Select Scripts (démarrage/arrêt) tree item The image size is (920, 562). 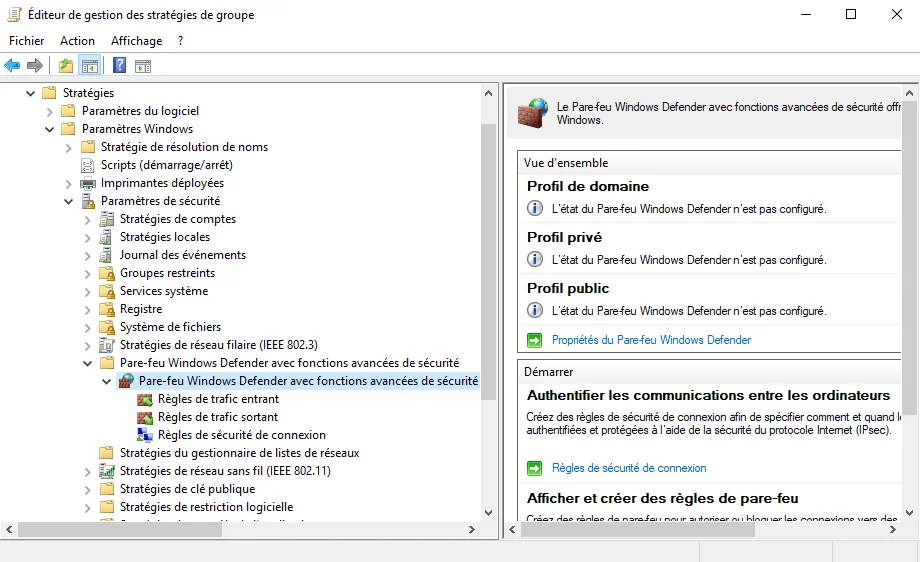167,165
